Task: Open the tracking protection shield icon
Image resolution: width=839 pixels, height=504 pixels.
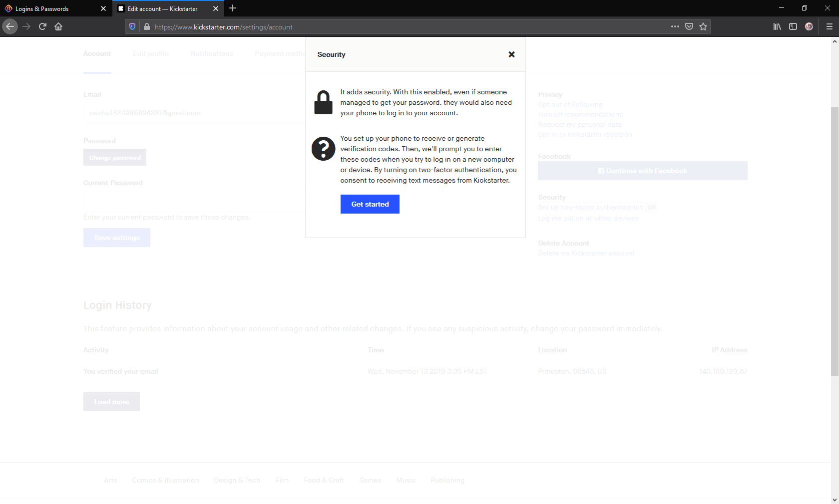Action: click(132, 27)
